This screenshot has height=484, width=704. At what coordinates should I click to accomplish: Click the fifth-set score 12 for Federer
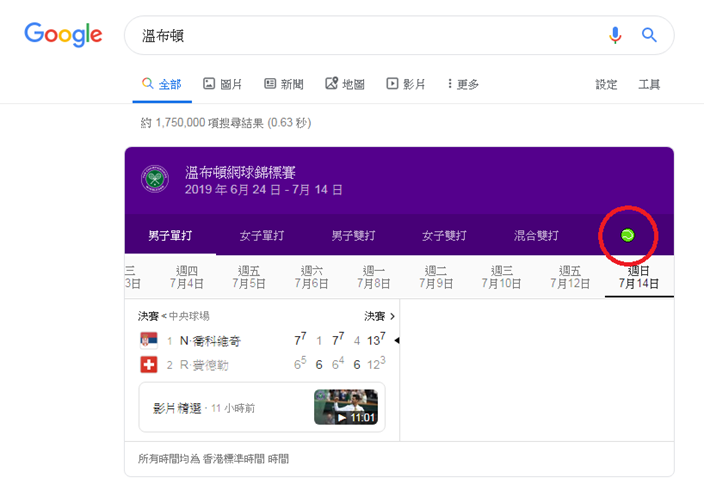tap(376, 363)
